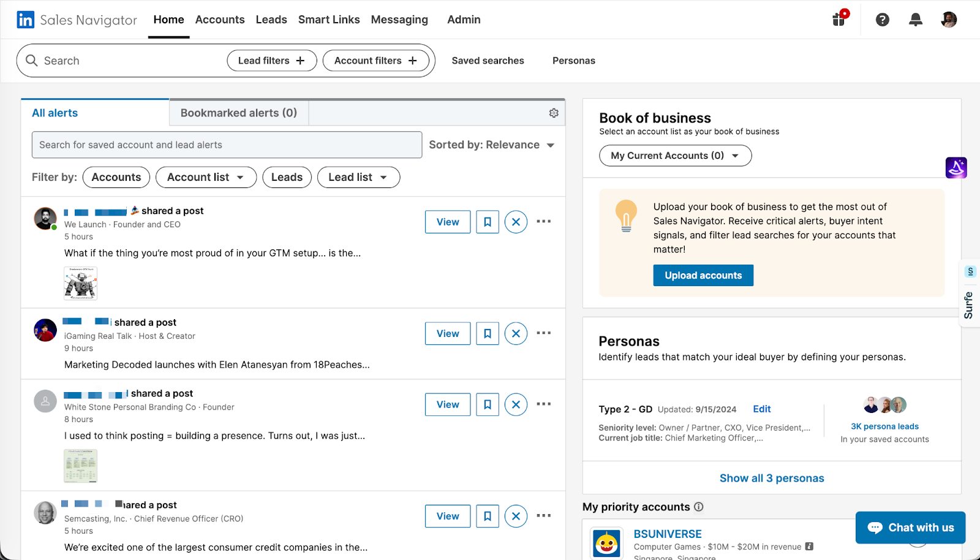
Task: Bookmark the We Launch founder alert
Action: [488, 222]
